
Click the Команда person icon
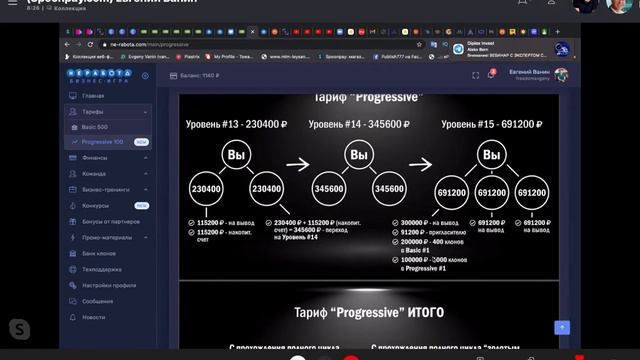click(73, 173)
